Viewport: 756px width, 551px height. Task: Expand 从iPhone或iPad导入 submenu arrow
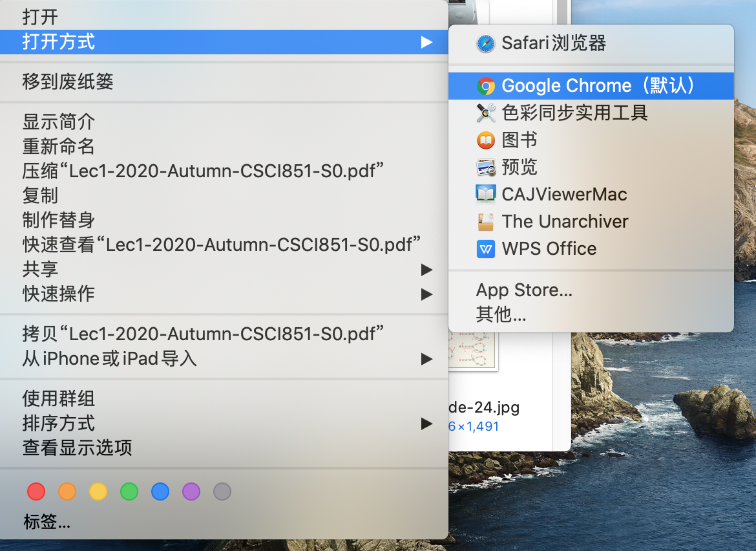pos(426,359)
